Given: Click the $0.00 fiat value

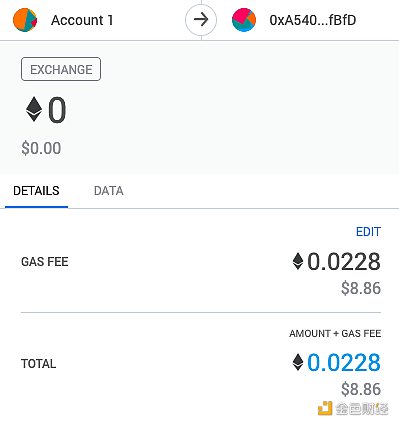Looking at the screenshot, I should tap(41, 148).
